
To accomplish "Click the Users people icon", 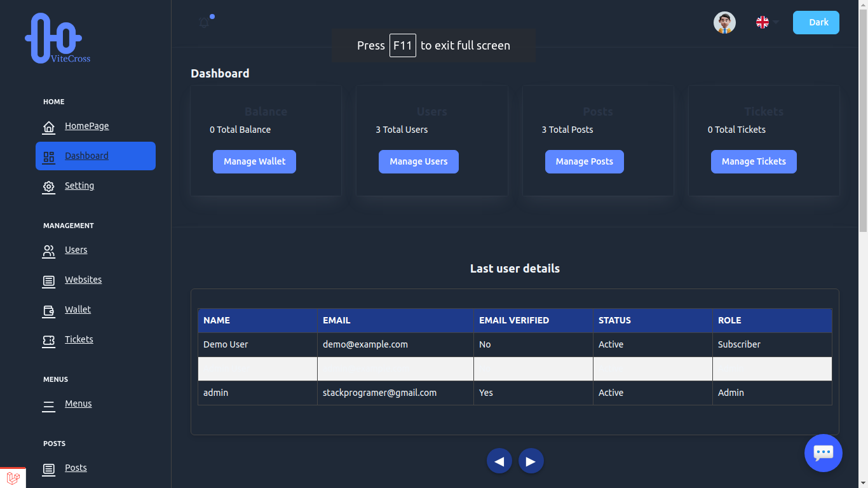I will coord(49,251).
